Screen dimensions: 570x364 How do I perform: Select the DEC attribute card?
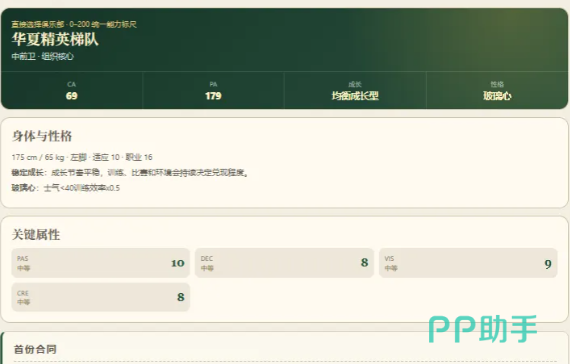point(284,263)
